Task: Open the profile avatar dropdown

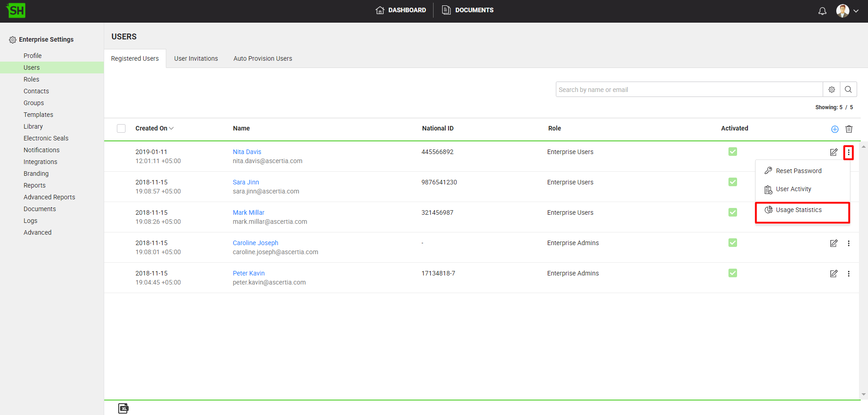Action: pyautogui.click(x=847, y=11)
